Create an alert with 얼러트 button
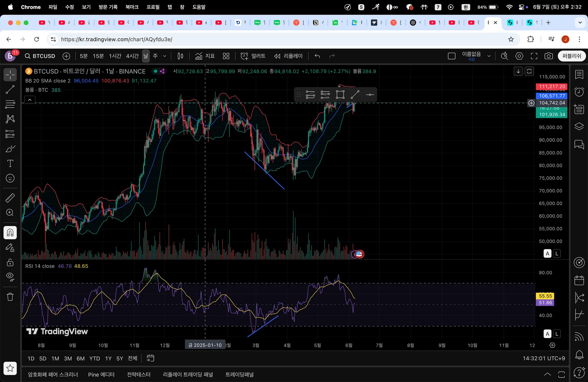This screenshot has width=588, height=382. pos(253,56)
